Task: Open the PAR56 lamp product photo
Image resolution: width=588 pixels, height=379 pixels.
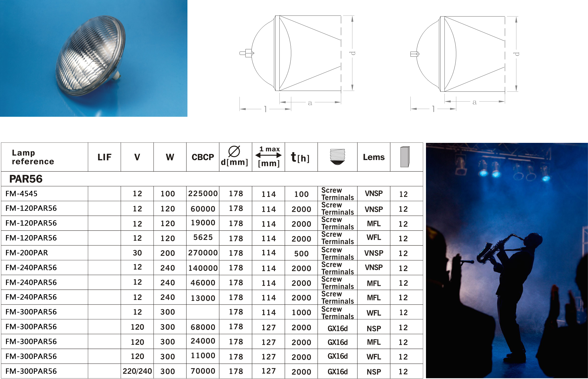Action: [x=94, y=58]
